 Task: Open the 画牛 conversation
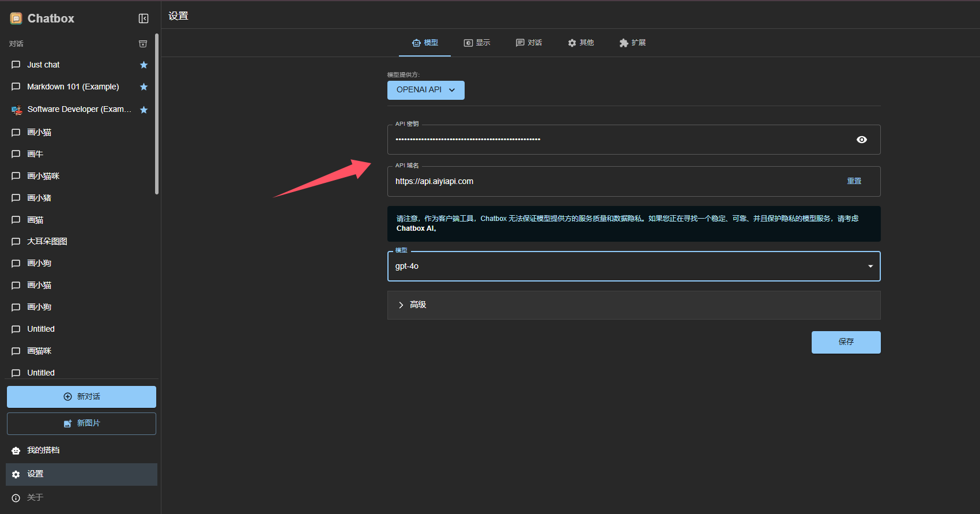pos(80,154)
